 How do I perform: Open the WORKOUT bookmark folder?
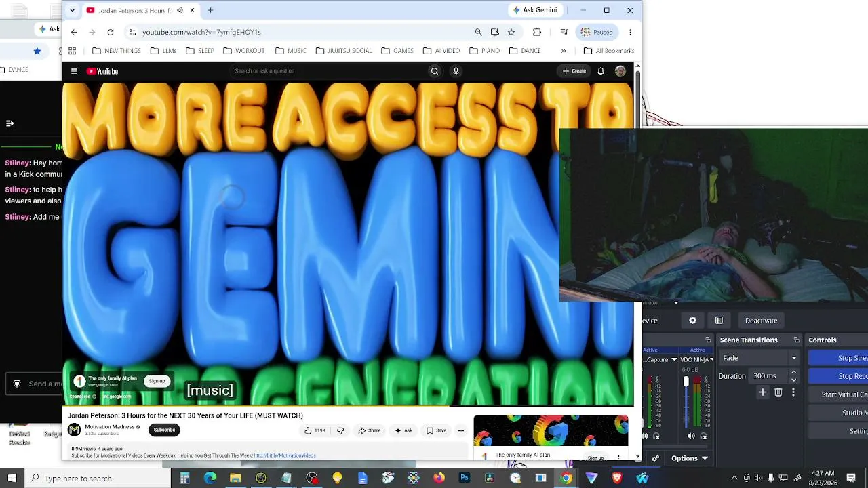pos(244,51)
